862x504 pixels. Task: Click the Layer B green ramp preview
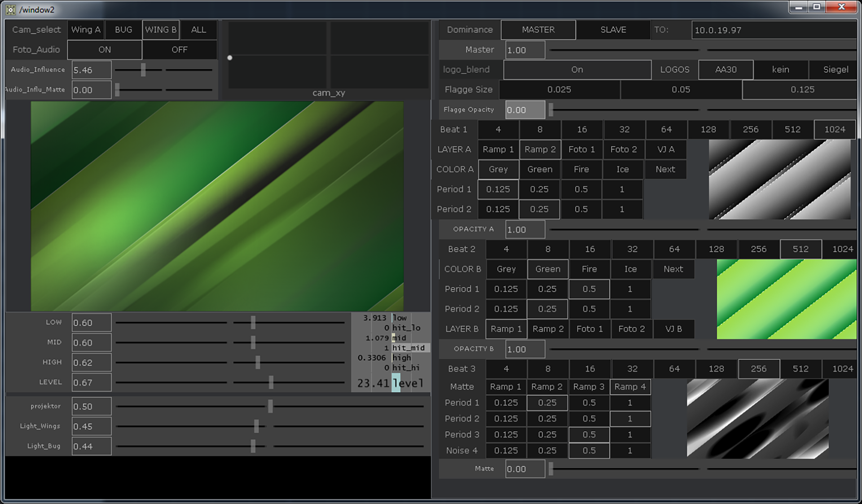[787, 299]
